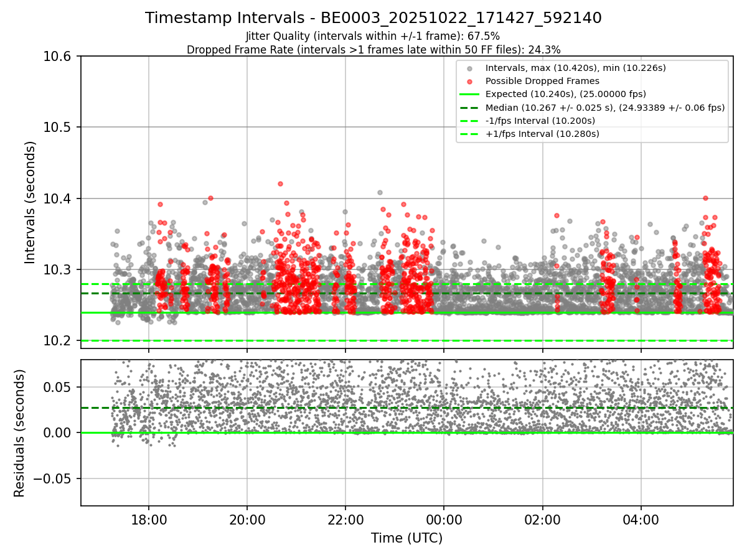Click the 18:00 time axis tick label
The height and width of the screenshot is (560, 747).
pos(149,520)
